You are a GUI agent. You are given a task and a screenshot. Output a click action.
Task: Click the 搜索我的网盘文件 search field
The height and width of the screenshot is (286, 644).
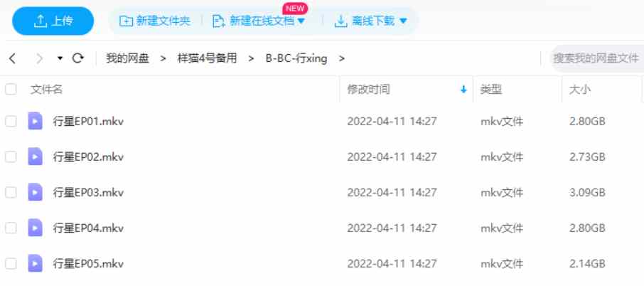[597, 58]
